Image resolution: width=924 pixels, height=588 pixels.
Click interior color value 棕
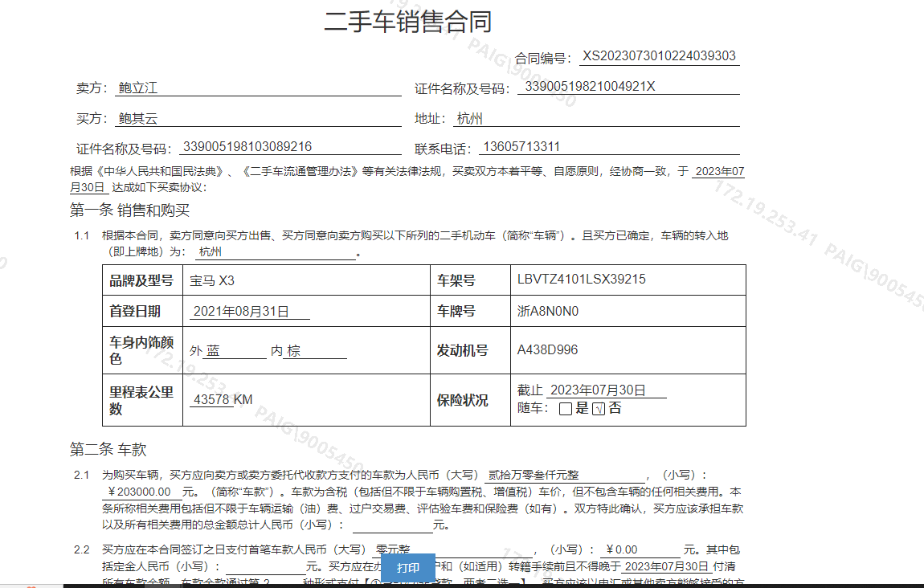tap(293, 350)
